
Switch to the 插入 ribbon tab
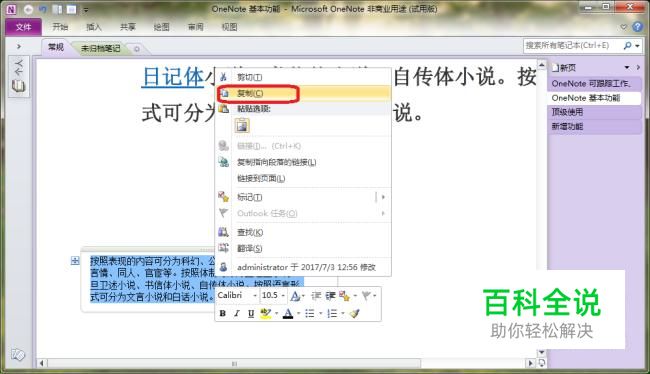pyautogui.click(x=94, y=27)
